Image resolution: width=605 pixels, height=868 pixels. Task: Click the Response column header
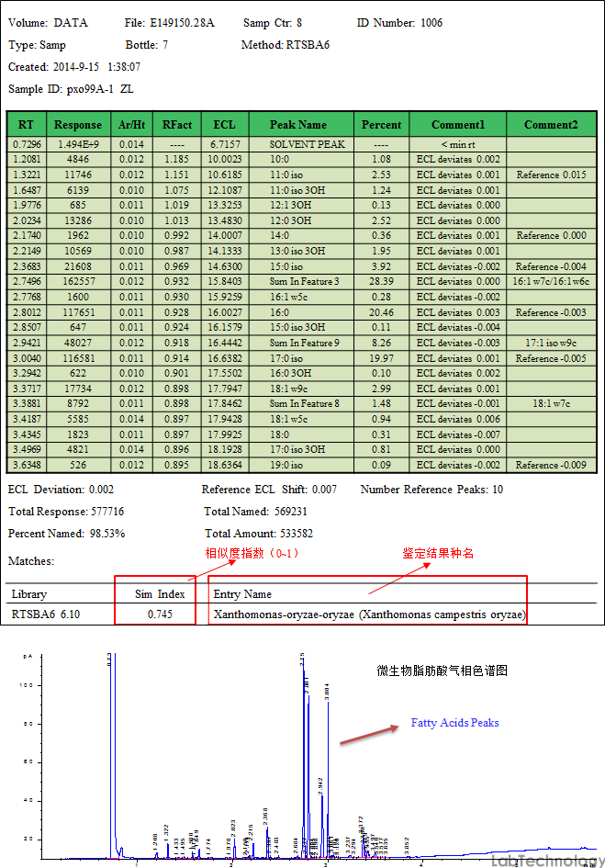tap(78, 125)
